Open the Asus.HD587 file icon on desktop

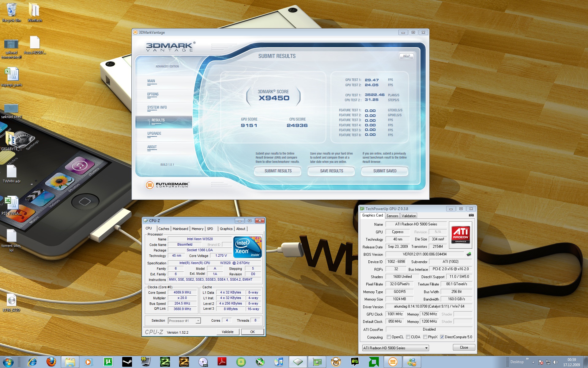tap(35, 45)
